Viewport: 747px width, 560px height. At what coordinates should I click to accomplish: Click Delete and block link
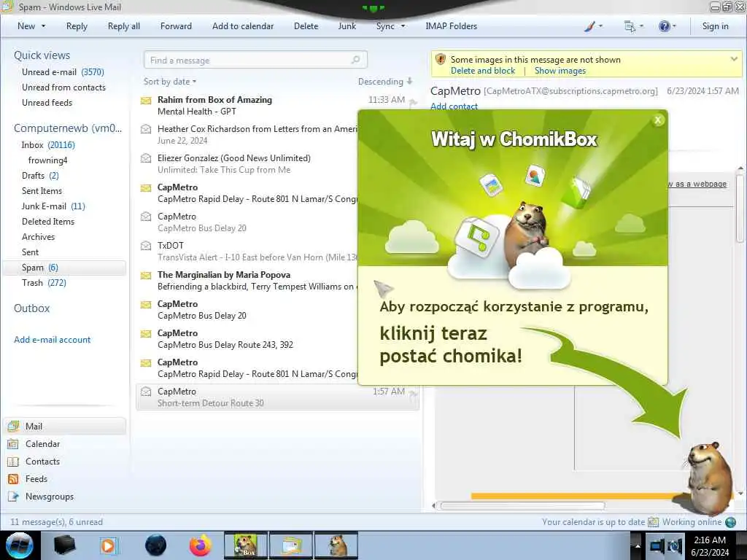pos(483,71)
